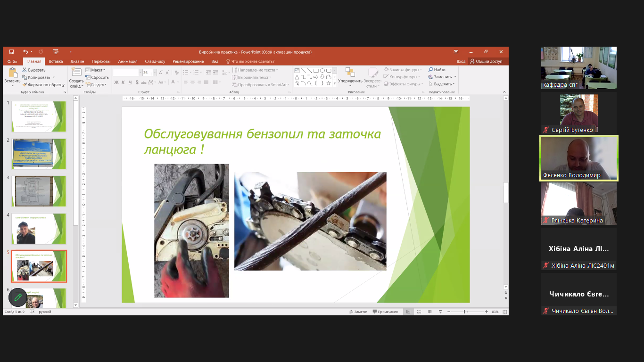Click the Find (Найти) magnifier icon
Image resolution: width=644 pixels, height=362 pixels.
[x=431, y=70]
